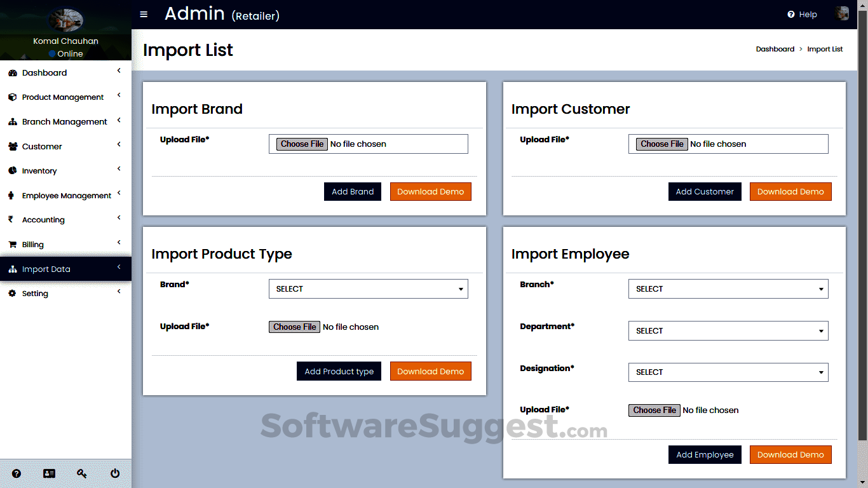The height and width of the screenshot is (488, 868).
Task: Click the key icon for password change
Action: tap(82, 473)
